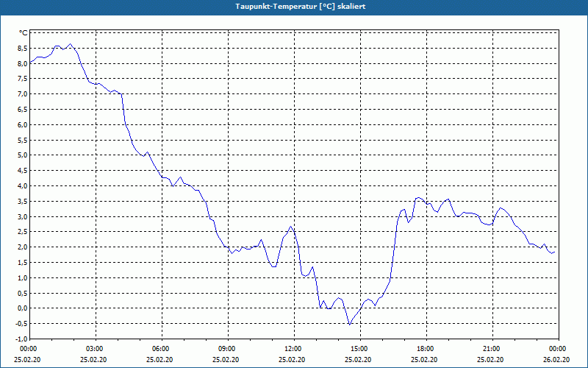Select the "25.02.20" date under 21:00
Screen dimensions: 588x368
pos(490,359)
